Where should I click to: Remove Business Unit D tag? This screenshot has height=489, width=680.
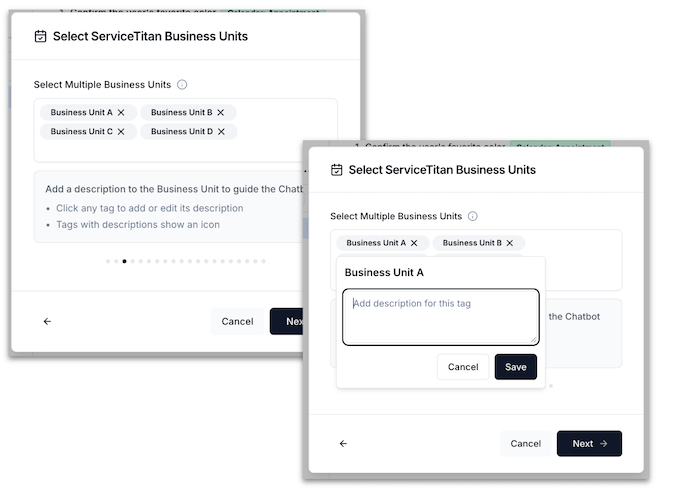[x=221, y=132]
